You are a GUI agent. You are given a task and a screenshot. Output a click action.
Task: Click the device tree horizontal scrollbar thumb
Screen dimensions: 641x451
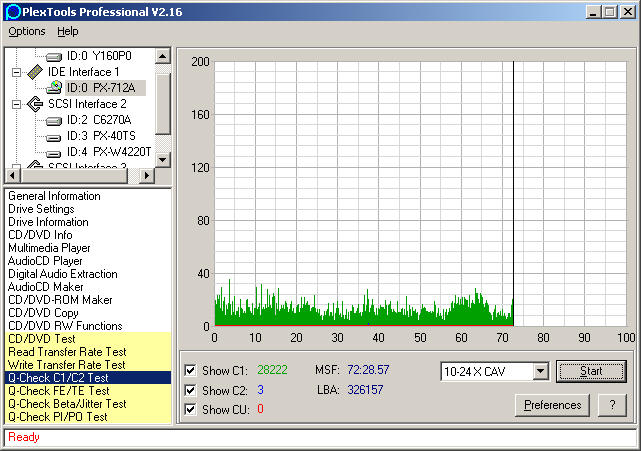(74, 176)
